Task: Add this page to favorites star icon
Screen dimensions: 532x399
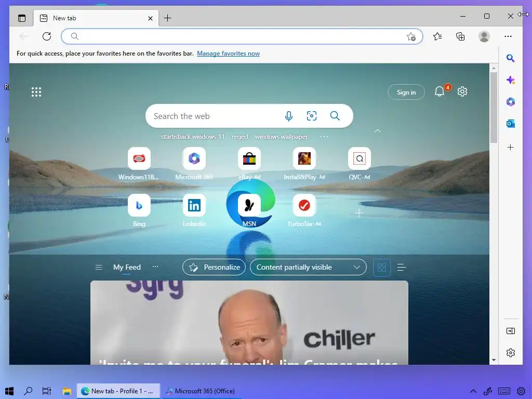Action: (x=411, y=37)
